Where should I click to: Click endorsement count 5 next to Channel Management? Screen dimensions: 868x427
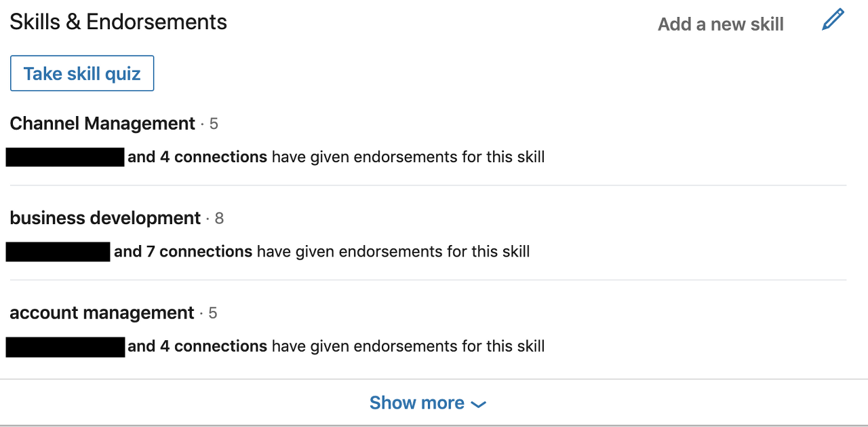click(x=214, y=124)
